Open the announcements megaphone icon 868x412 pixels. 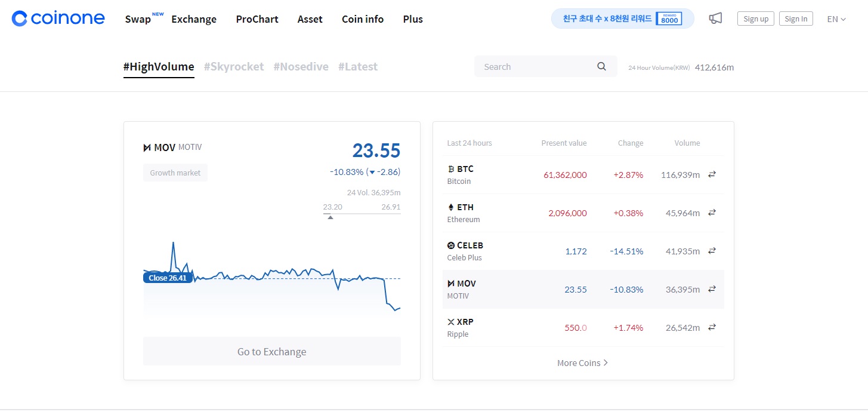(x=715, y=19)
